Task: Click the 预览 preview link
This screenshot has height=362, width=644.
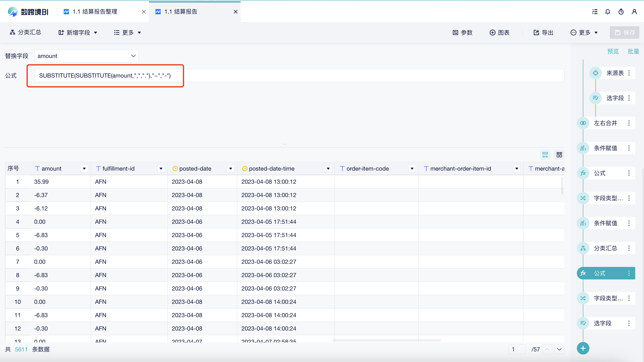Action: tap(613, 51)
